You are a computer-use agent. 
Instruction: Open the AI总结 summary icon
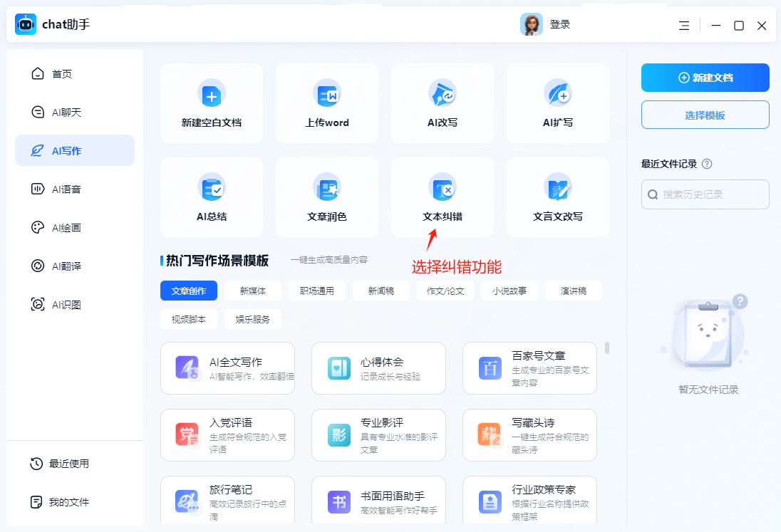coord(211,188)
